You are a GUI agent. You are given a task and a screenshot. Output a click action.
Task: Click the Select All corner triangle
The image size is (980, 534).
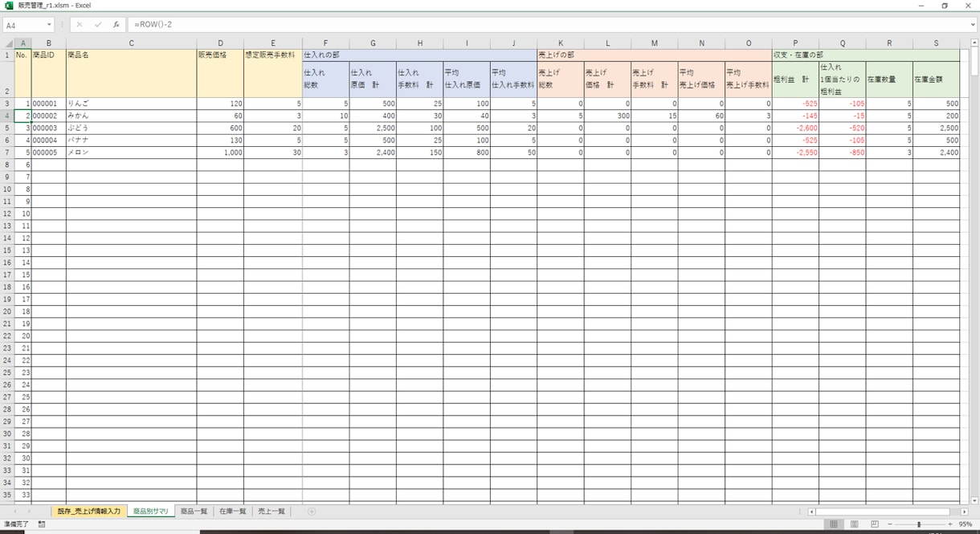(9, 43)
